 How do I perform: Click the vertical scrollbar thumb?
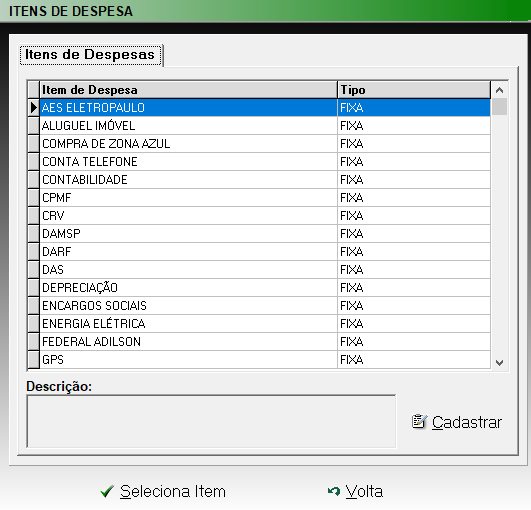(499, 107)
